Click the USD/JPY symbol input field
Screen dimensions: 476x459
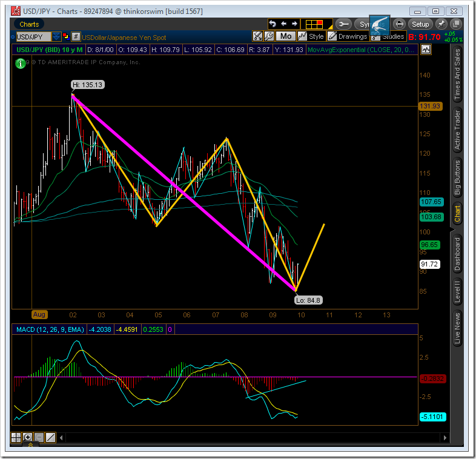point(33,37)
